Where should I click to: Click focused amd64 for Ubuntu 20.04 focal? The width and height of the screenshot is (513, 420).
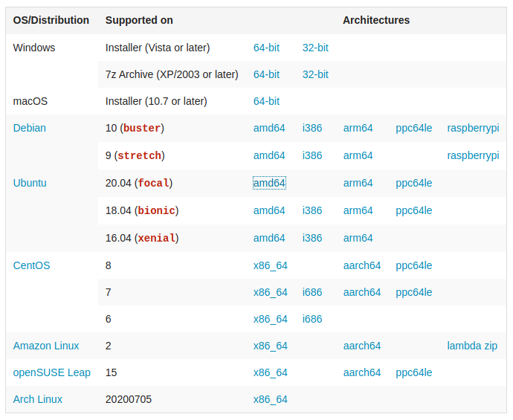pos(269,183)
